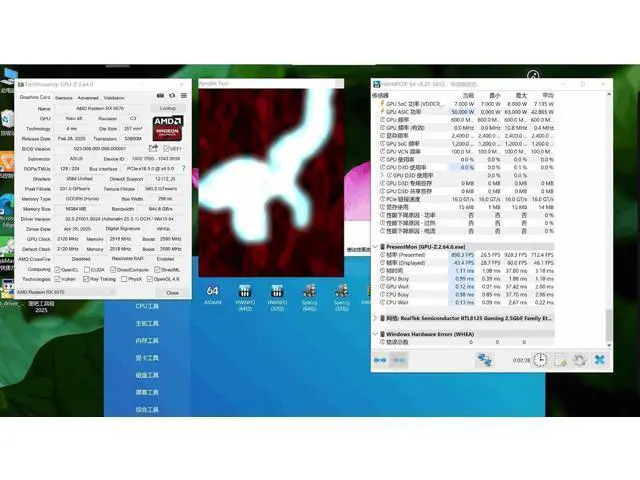The width and height of the screenshot is (640, 480).
Task: Click the Render Test window image
Action: pos(271,182)
